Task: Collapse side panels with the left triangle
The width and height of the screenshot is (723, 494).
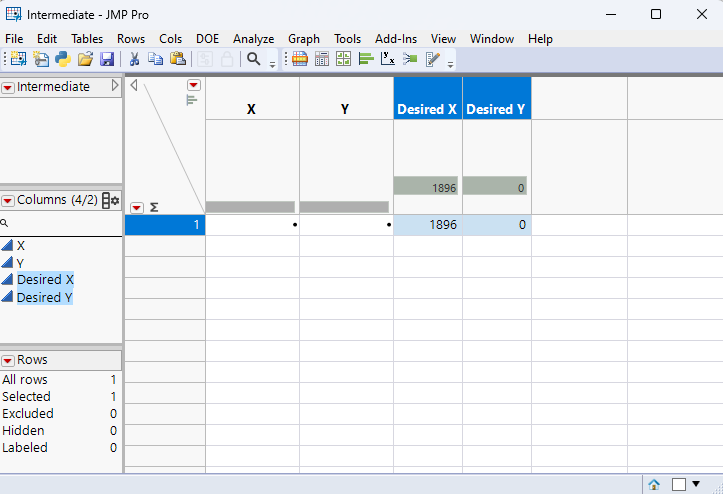Action: (x=134, y=85)
